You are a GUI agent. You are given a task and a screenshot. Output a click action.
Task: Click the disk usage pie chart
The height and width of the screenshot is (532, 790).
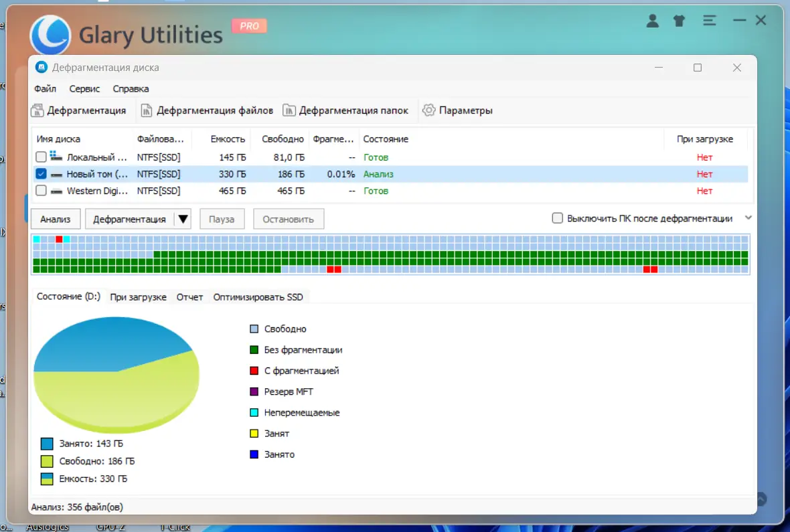pyautogui.click(x=116, y=374)
